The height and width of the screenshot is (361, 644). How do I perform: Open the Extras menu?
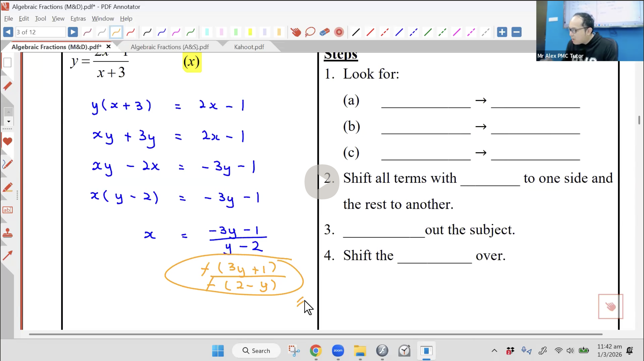coord(78,18)
